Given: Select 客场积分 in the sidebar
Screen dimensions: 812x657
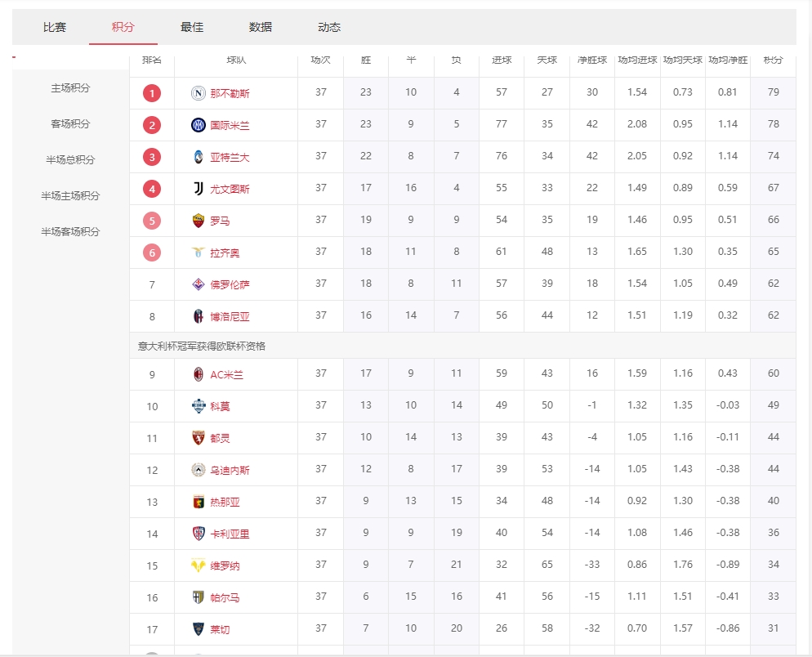Looking at the screenshot, I should click(x=70, y=124).
